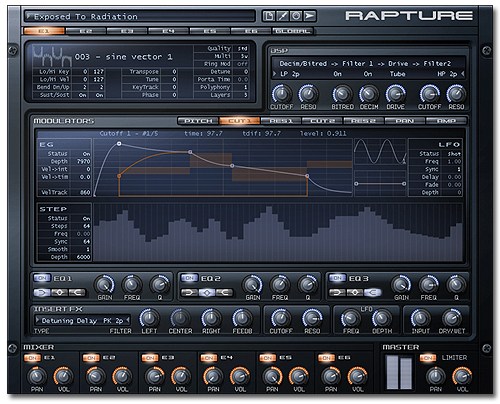Toggle mixer E5 ON button
This screenshot has width=500, height=404.
pyautogui.click(x=268, y=358)
